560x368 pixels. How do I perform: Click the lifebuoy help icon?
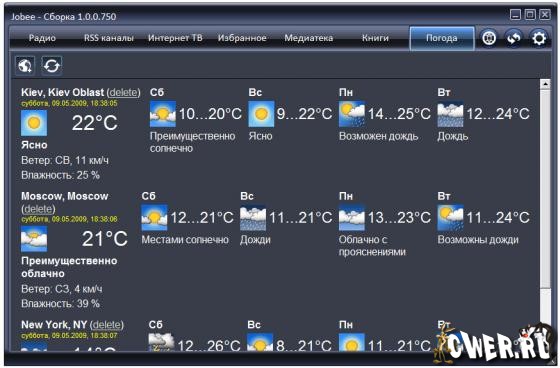tap(489, 38)
